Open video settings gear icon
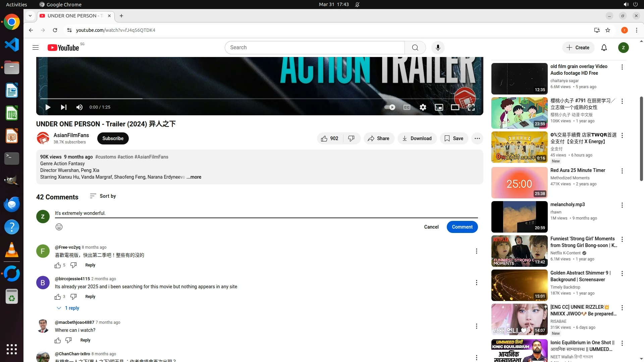This screenshot has height=362, width=644. (423, 107)
